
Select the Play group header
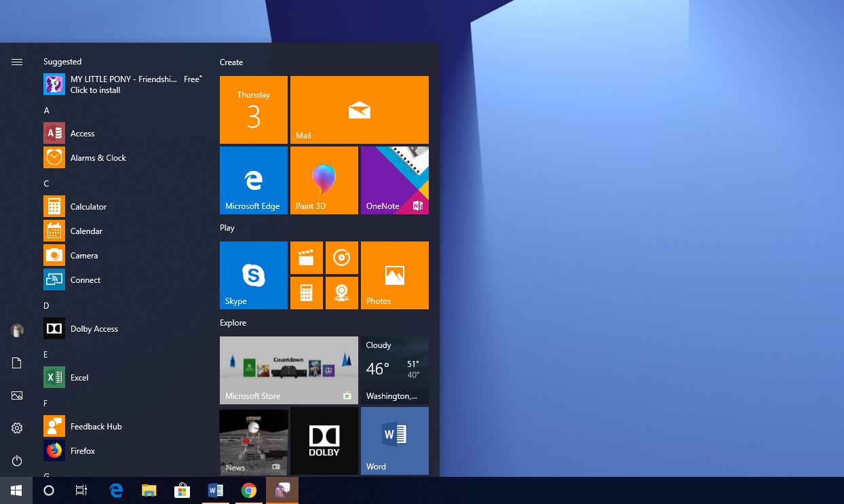[227, 228]
